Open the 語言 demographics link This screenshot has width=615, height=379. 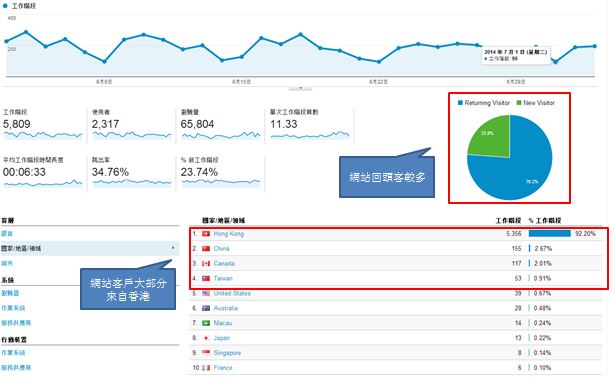(7, 233)
